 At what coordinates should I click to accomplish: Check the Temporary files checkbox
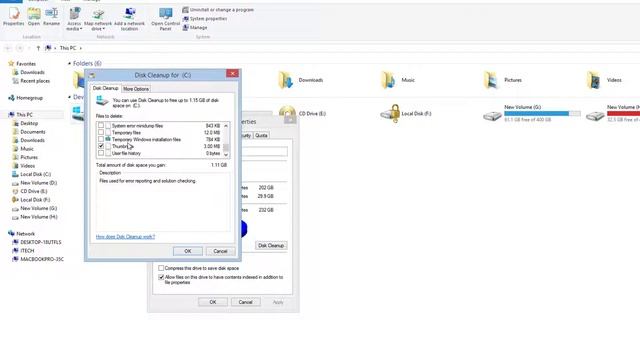click(101, 133)
